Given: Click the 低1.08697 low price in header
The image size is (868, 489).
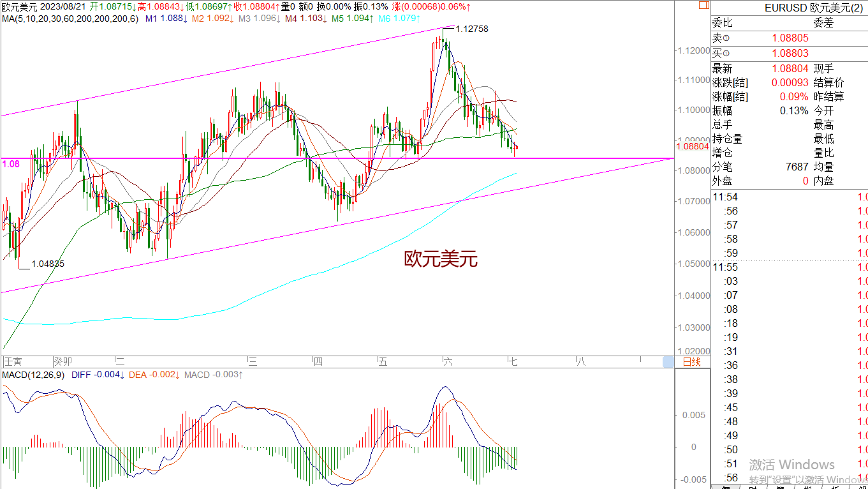Looking at the screenshot, I should coord(210,6).
